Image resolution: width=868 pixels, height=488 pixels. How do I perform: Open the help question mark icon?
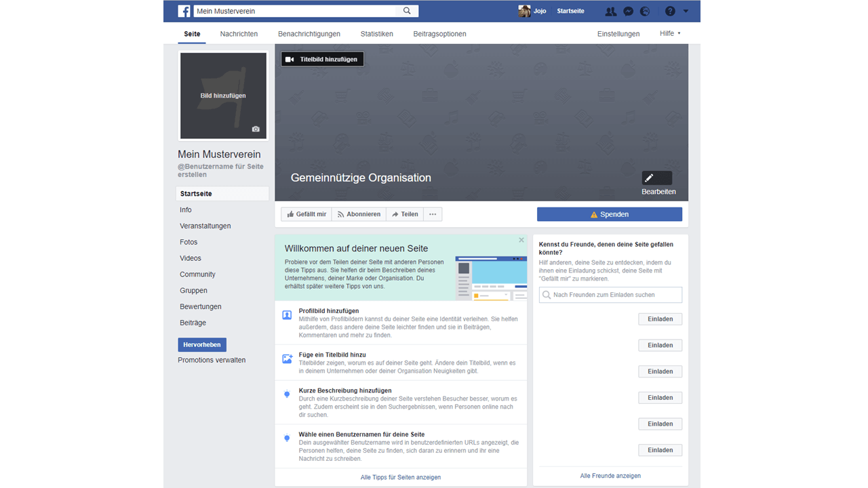click(670, 11)
